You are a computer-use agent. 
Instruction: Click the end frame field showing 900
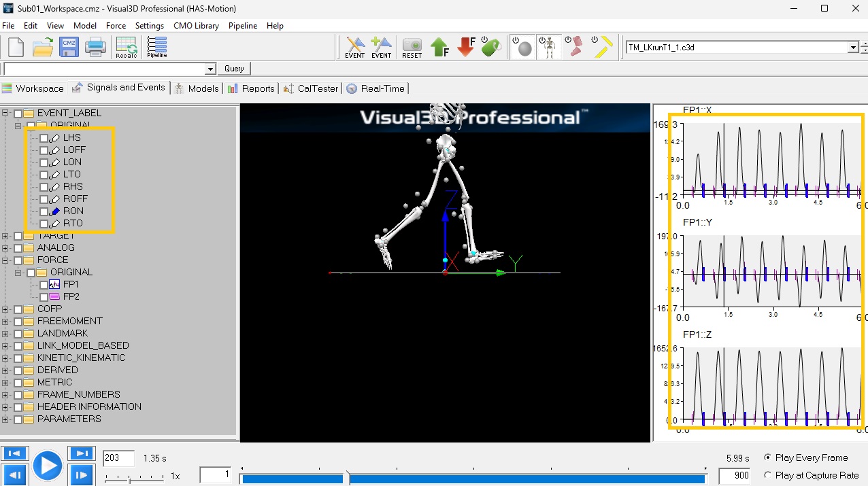(x=734, y=475)
